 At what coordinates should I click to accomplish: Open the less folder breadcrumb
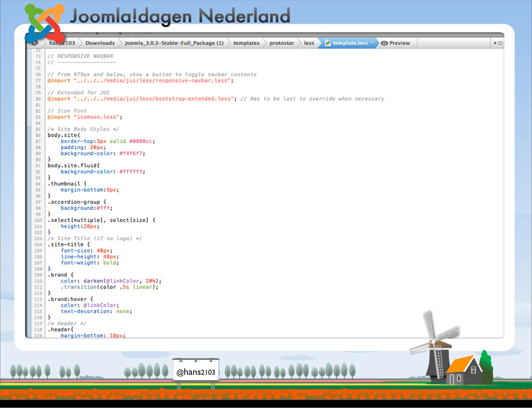coord(309,43)
